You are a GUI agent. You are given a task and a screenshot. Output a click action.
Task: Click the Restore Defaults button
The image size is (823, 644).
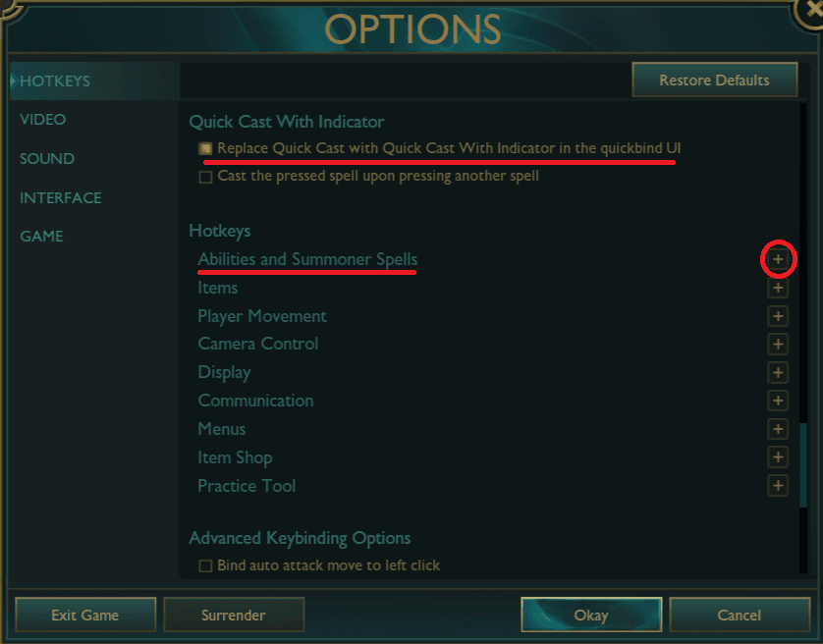point(714,80)
